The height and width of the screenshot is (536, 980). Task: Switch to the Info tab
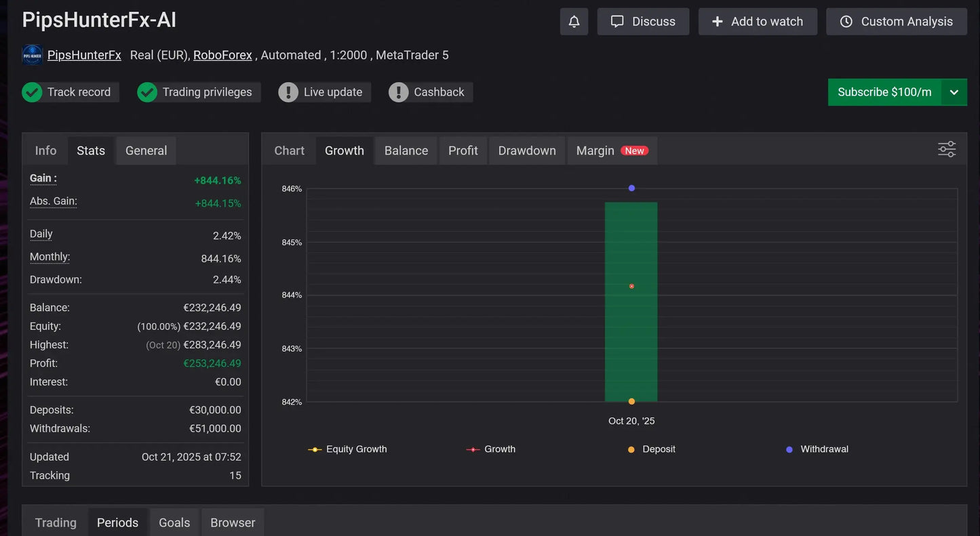click(x=46, y=150)
